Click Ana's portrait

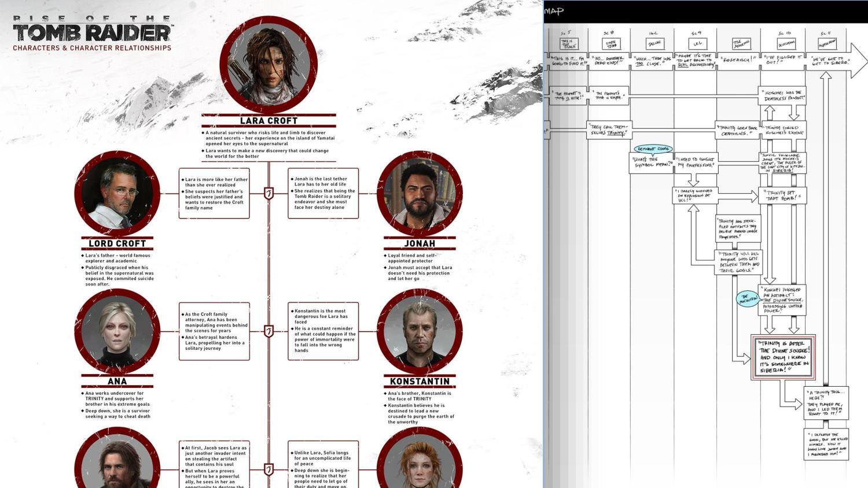117,332
